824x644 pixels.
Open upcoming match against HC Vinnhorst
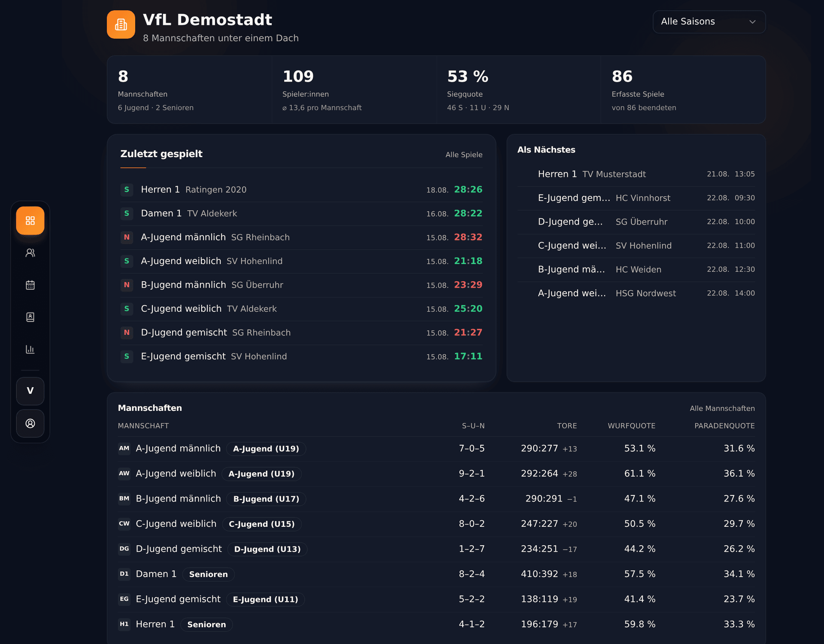[x=636, y=198]
